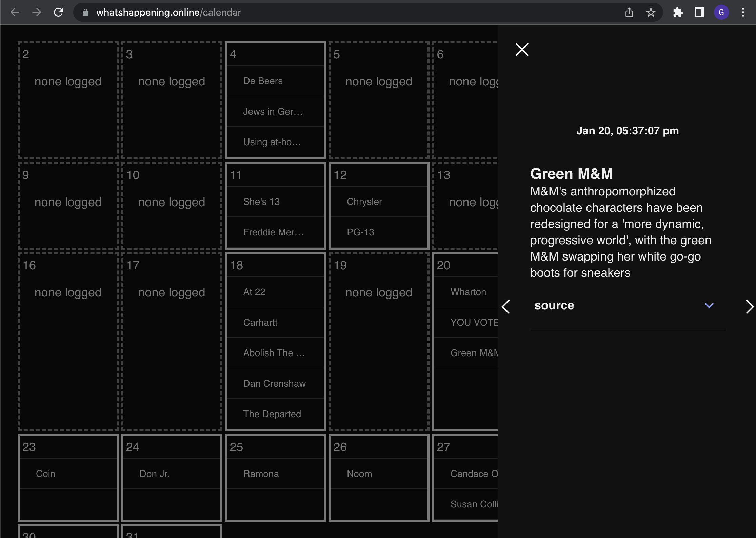
Task: Go to next event with right arrow
Action: [749, 307]
